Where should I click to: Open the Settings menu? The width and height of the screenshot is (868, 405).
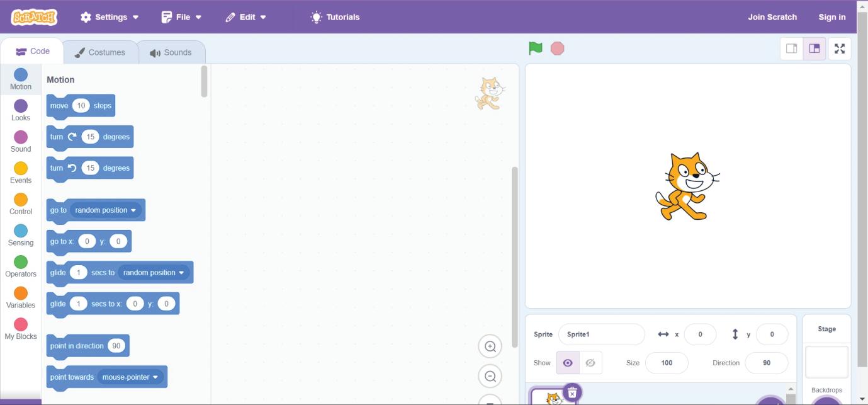pos(110,17)
